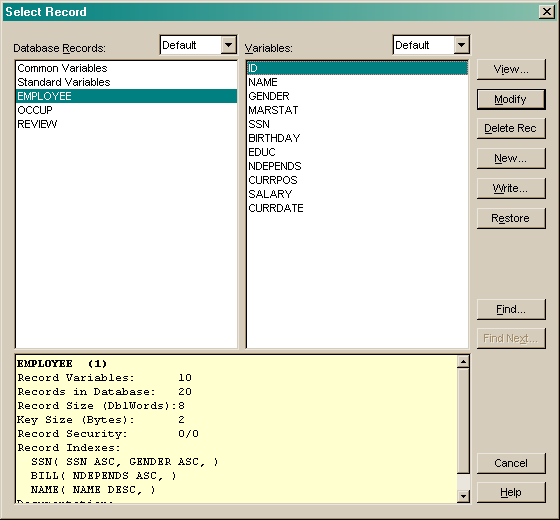This screenshot has height=520, width=560.
Task: Select Common Variables in records list
Action: coord(126,68)
